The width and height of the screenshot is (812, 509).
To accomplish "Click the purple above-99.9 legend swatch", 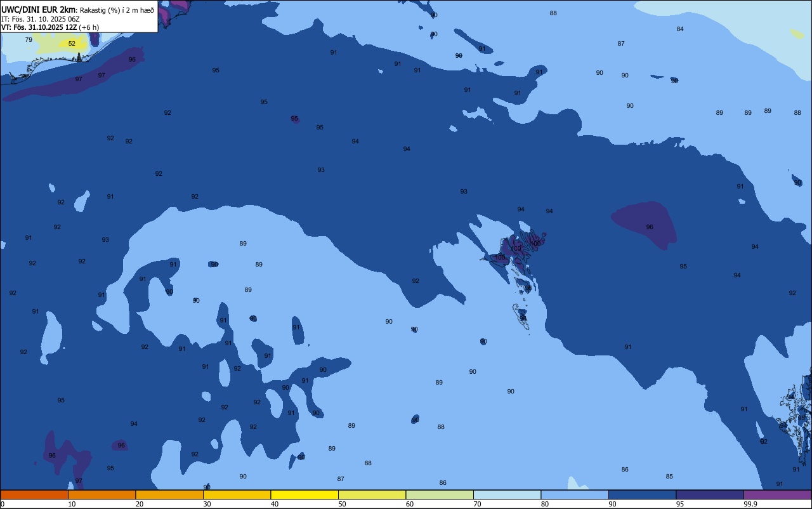I will click(x=777, y=494).
